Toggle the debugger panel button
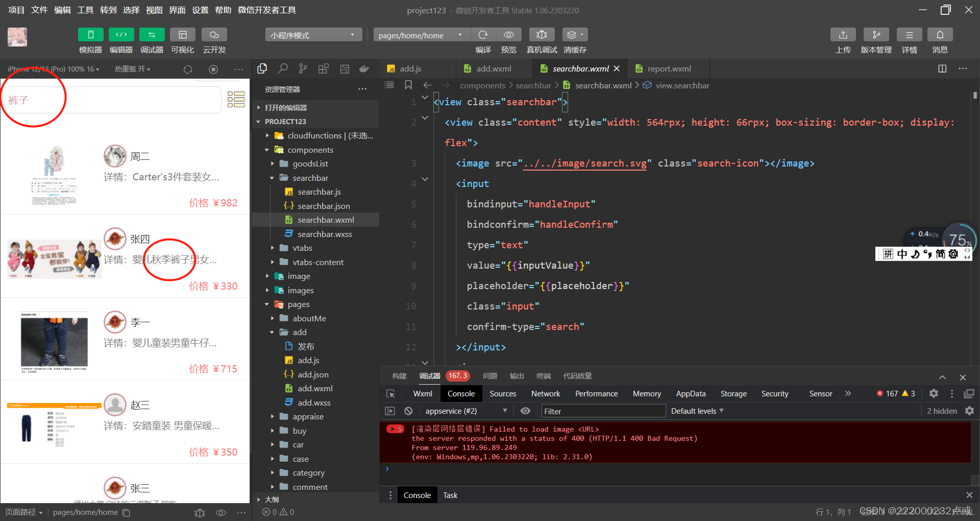 pyautogui.click(x=152, y=35)
